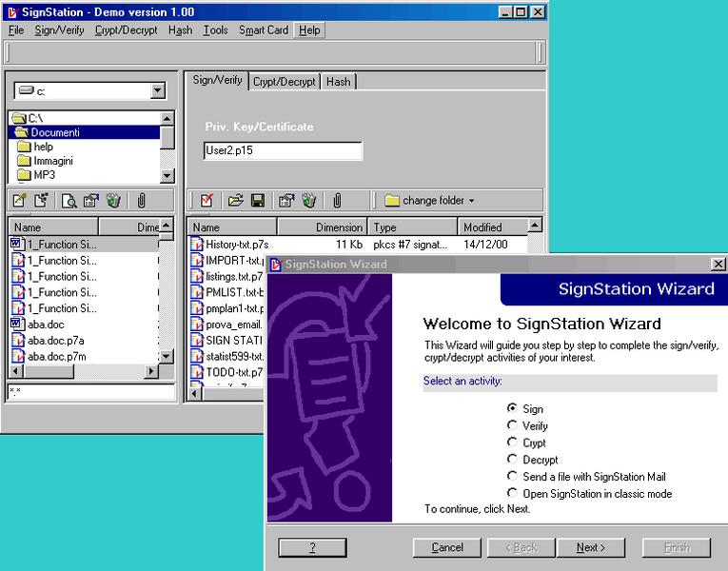Click the file icon of PMLIST.txt

(197, 292)
